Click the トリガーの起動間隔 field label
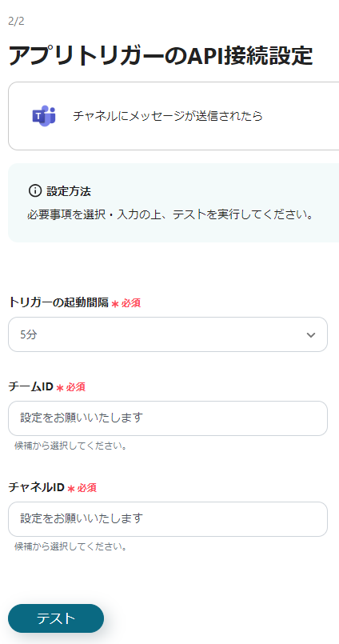Viewport: 339px width, 644px height. (x=58, y=302)
